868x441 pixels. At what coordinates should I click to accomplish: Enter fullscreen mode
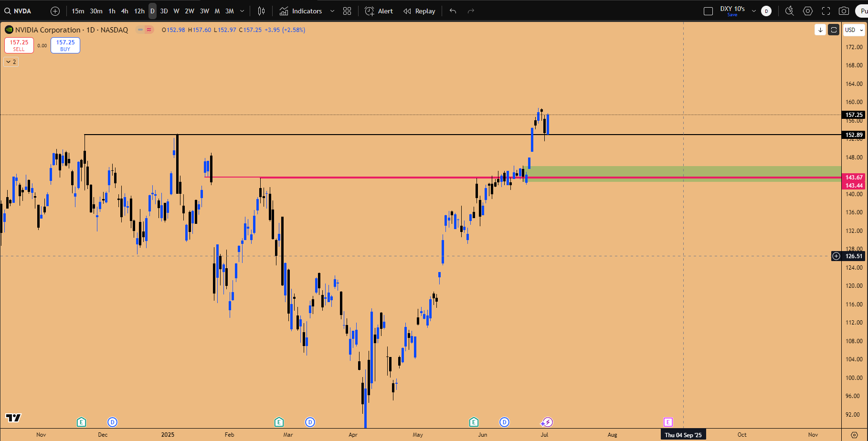[x=826, y=11]
